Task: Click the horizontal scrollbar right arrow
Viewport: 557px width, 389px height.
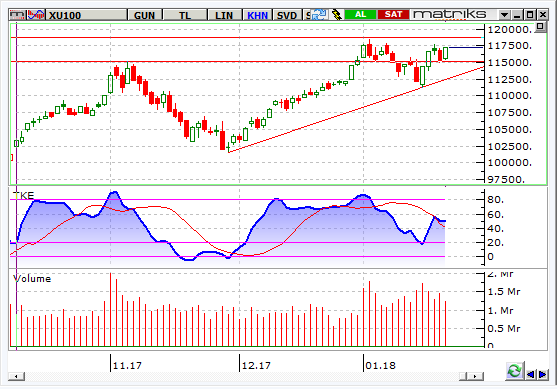Action: pos(476,376)
